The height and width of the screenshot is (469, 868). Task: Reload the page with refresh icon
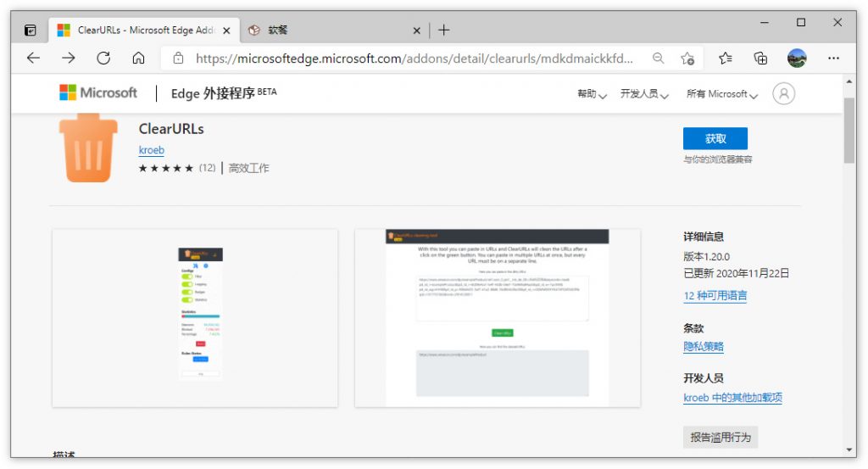(103, 59)
